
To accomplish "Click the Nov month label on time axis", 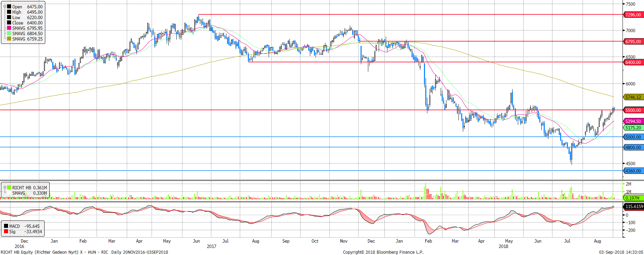I will [x=344, y=241].
